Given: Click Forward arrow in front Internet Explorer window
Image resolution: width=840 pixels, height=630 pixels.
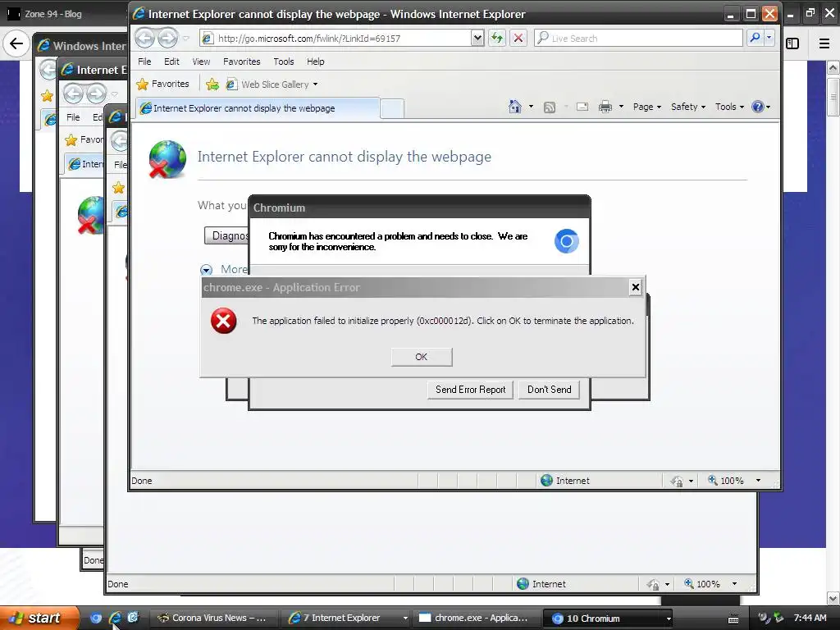Looking at the screenshot, I should pyautogui.click(x=167, y=38).
